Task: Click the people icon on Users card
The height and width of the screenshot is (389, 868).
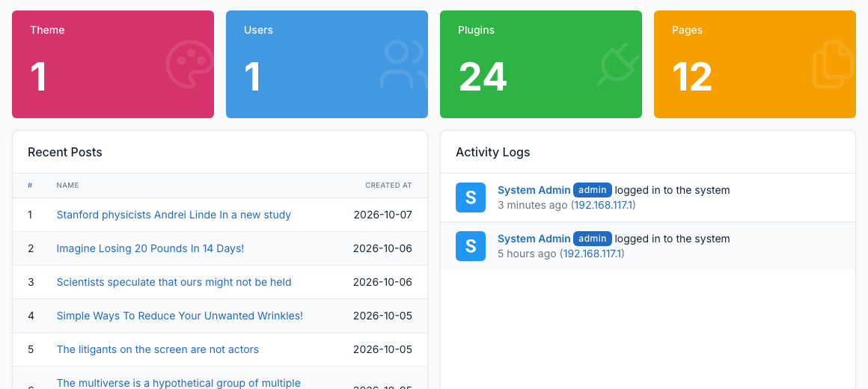Action: pos(403,64)
